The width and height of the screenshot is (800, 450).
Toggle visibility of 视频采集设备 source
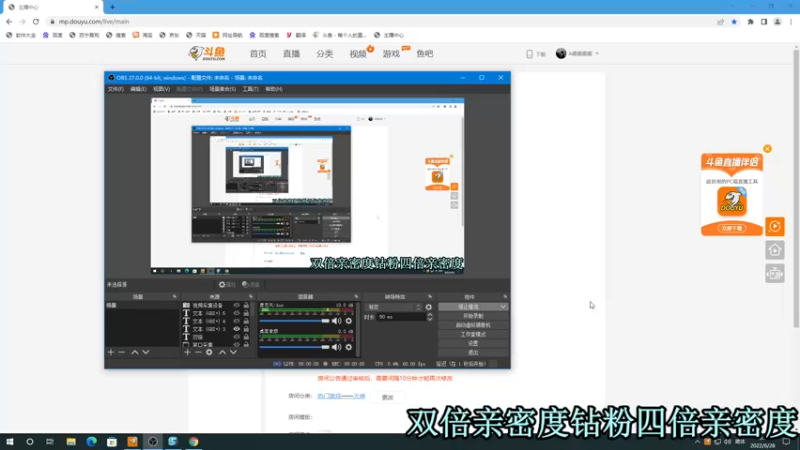pyautogui.click(x=236, y=305)
